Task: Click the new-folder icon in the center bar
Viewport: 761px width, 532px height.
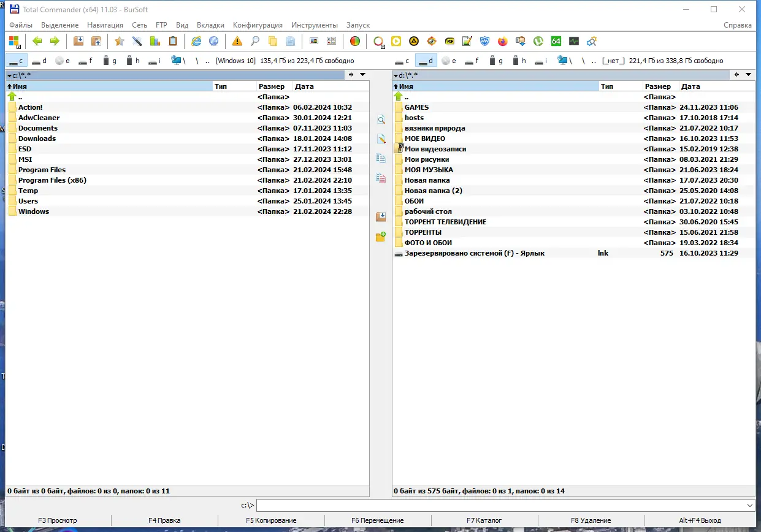Action: (380, 236)
